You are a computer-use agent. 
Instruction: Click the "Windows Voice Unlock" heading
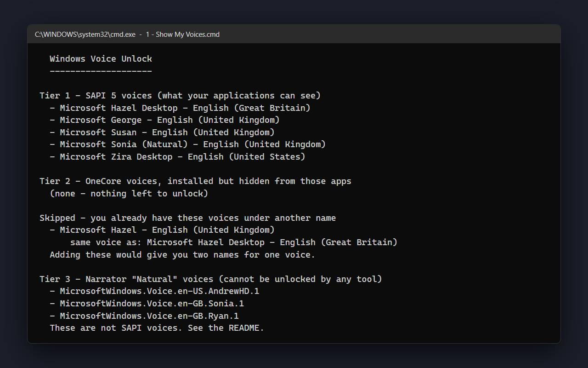coord(101,59)
